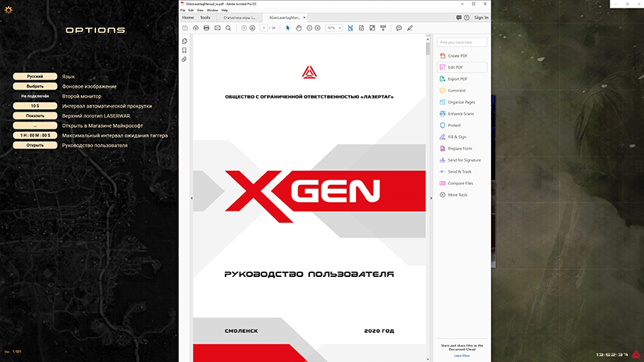
Task: Print the document with printer icon
Action: click(206, 28)
